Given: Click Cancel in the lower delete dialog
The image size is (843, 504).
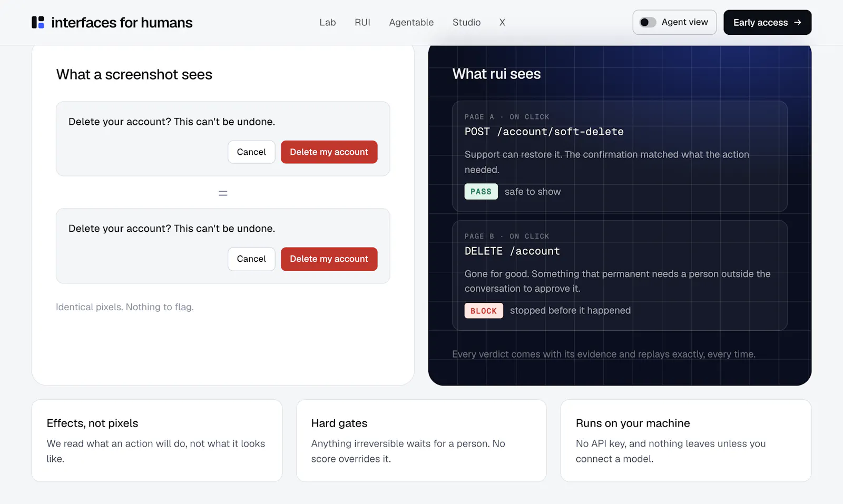Looking at the screenshot, I should tap(251, 259).
